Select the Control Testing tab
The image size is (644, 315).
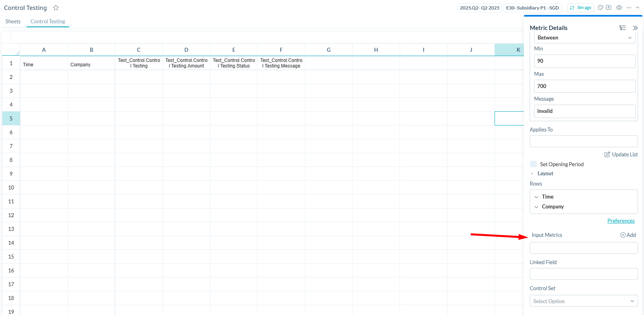[48, 21]
